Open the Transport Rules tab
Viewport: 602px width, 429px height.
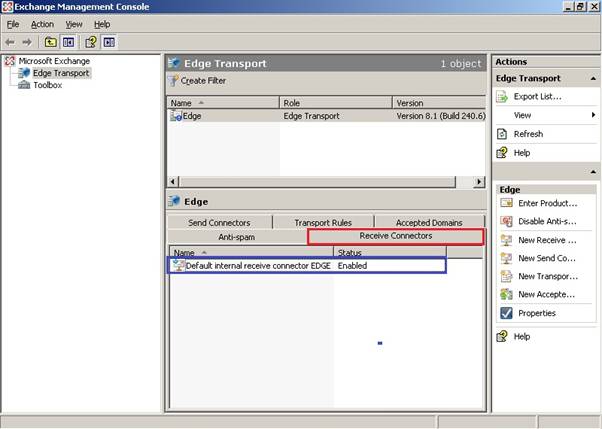[x=323, y=222]
